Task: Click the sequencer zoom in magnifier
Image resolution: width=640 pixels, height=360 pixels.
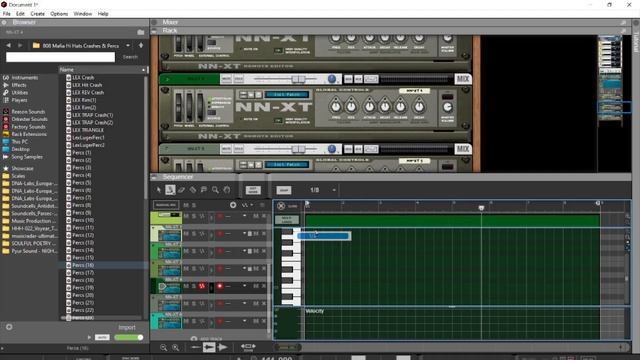Action: pos(176,347)
